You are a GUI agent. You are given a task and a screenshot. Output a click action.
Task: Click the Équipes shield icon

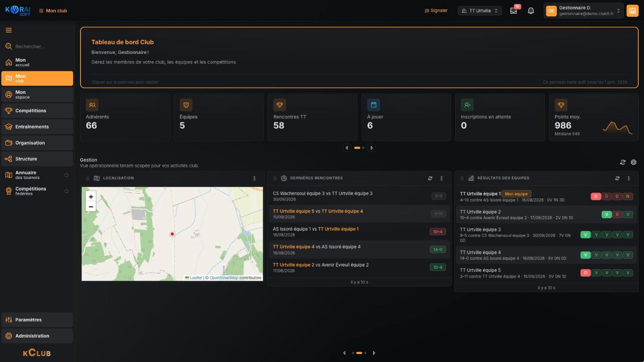point(186,105)
